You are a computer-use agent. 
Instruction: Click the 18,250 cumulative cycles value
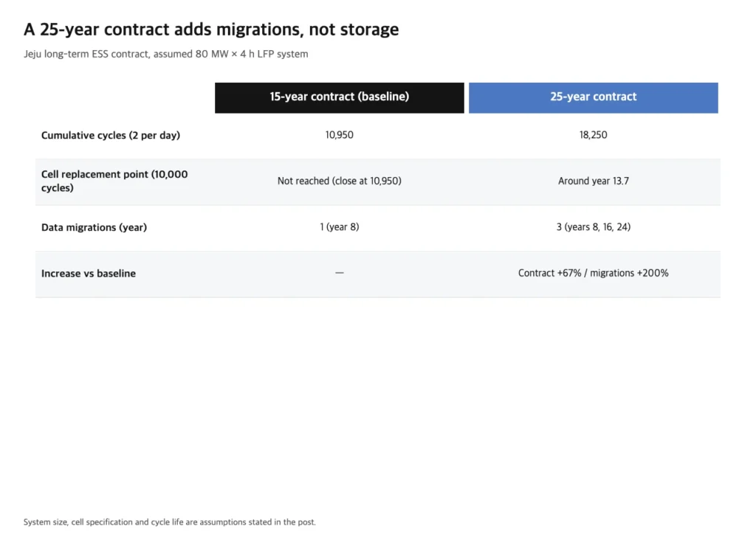pyautogui.click(x=593, y=135)
